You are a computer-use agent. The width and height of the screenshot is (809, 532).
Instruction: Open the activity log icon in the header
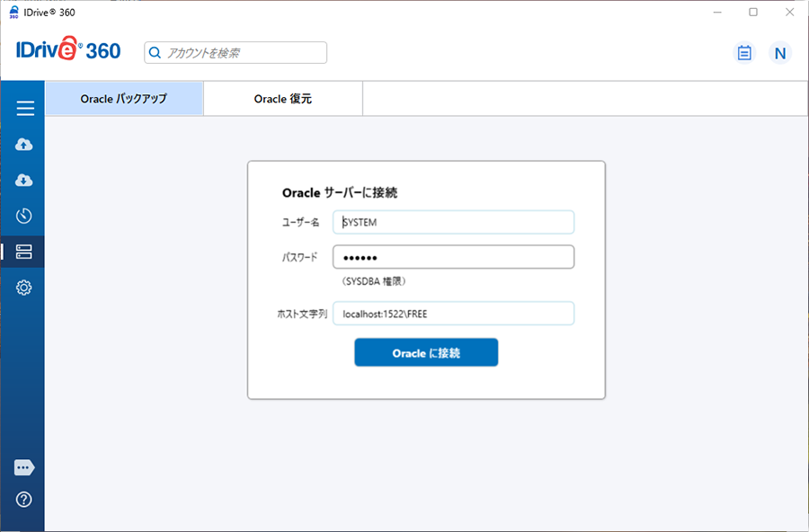[x=744, y=53]
